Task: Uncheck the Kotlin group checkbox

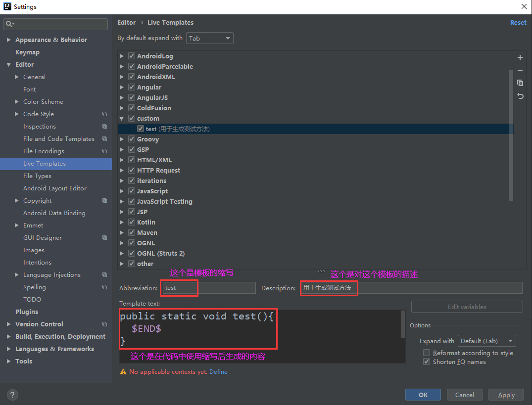Action: [132, 222]
